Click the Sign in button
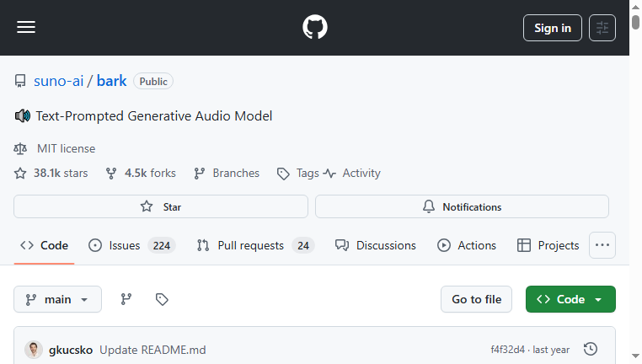Image resolution: width=642 pixels, height=364 pixels. 552,28
